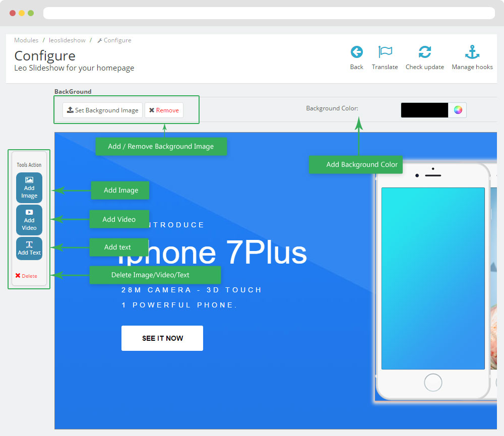Click the 'Background Color:' label
Screen dimensions: 504x436
(x=332, y=108)
